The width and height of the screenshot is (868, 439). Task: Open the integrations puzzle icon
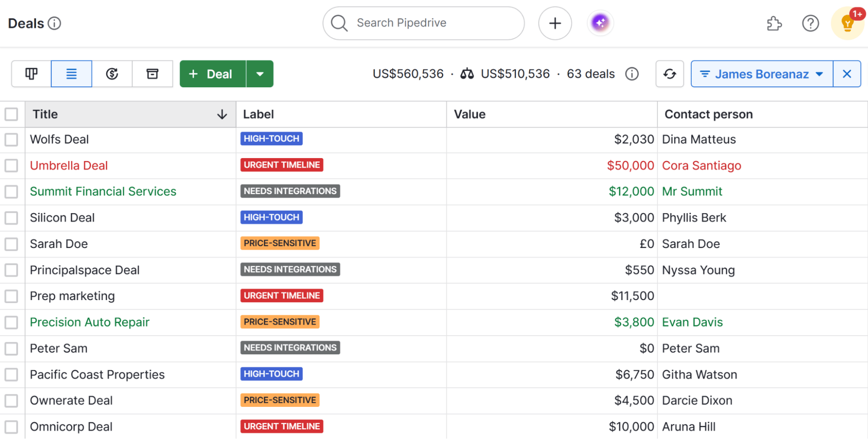click(774, 23)
